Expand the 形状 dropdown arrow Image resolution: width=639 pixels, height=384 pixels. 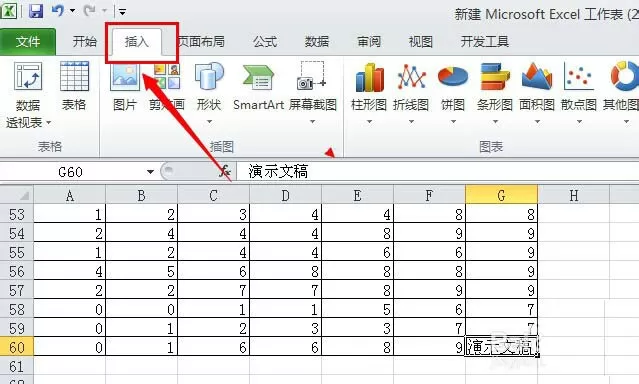(209, 121)
